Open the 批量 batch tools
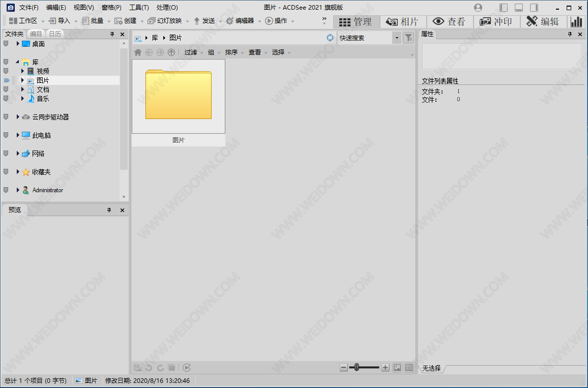 93,21
